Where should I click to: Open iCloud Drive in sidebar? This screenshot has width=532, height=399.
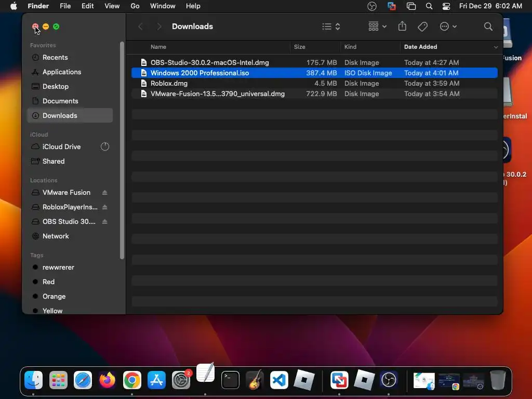click(70, 147)
